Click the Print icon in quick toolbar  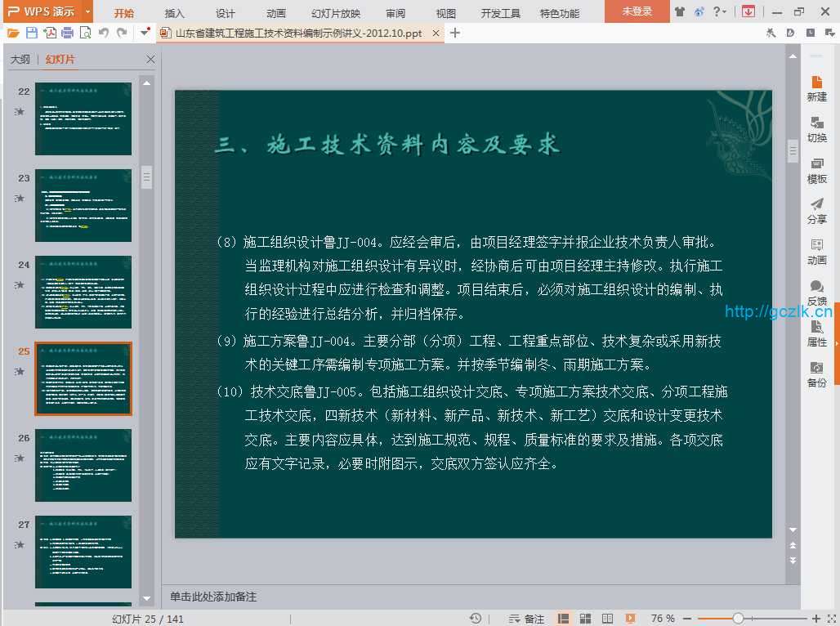tap(68, 33)
